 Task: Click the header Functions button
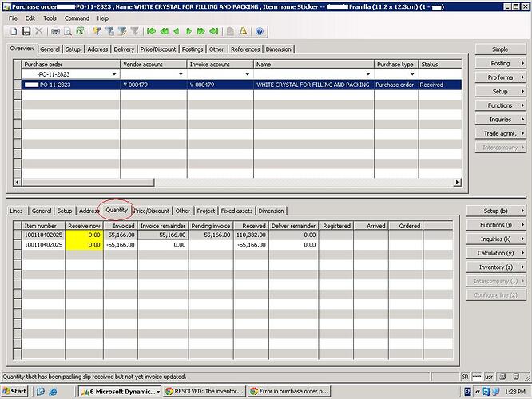coord(500,105)
